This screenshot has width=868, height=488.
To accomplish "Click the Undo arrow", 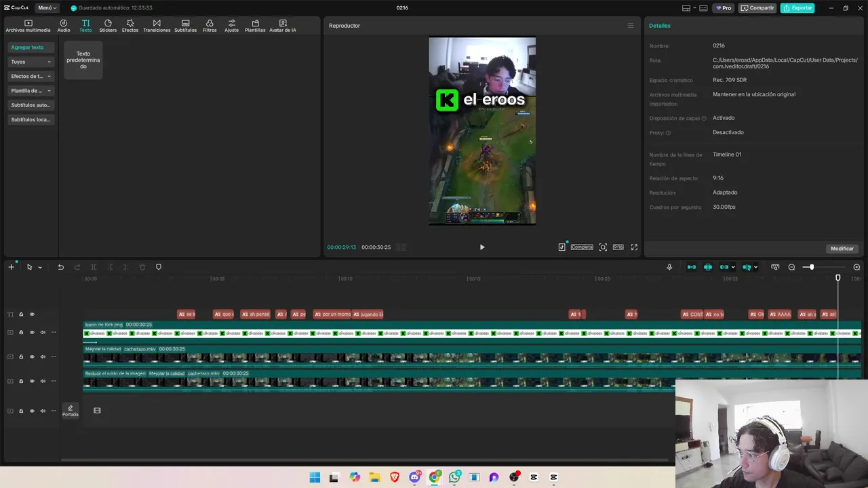I will tap(60, 267).
